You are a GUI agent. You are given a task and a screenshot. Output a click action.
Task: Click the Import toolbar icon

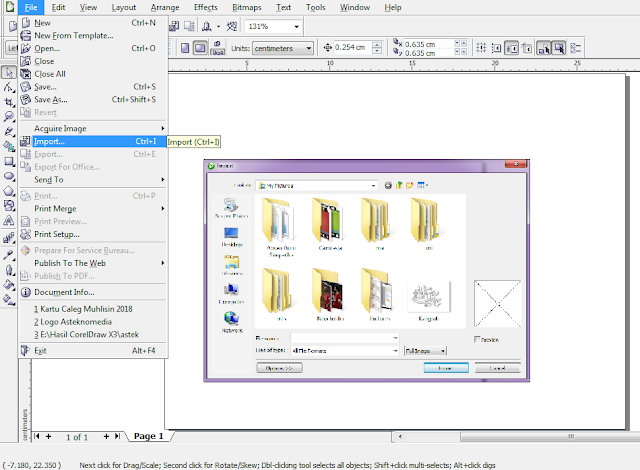point(174,27)
